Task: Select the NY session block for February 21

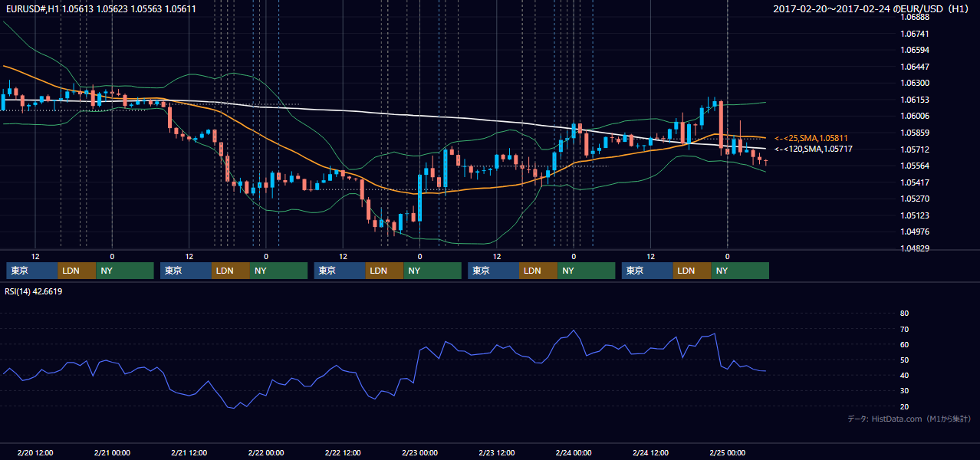Action: tap(279, 271)
